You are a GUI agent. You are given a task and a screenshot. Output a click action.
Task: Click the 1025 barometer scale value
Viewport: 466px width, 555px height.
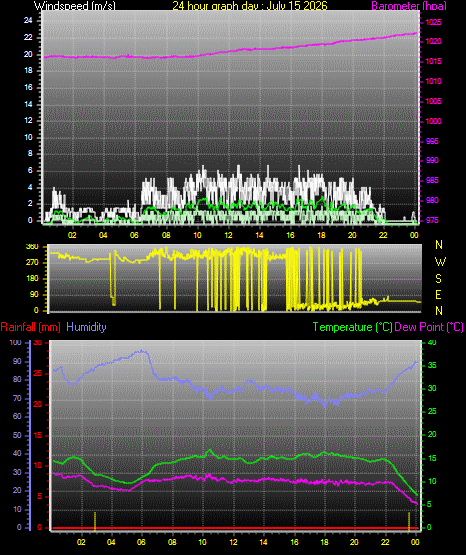coord(433,23)
